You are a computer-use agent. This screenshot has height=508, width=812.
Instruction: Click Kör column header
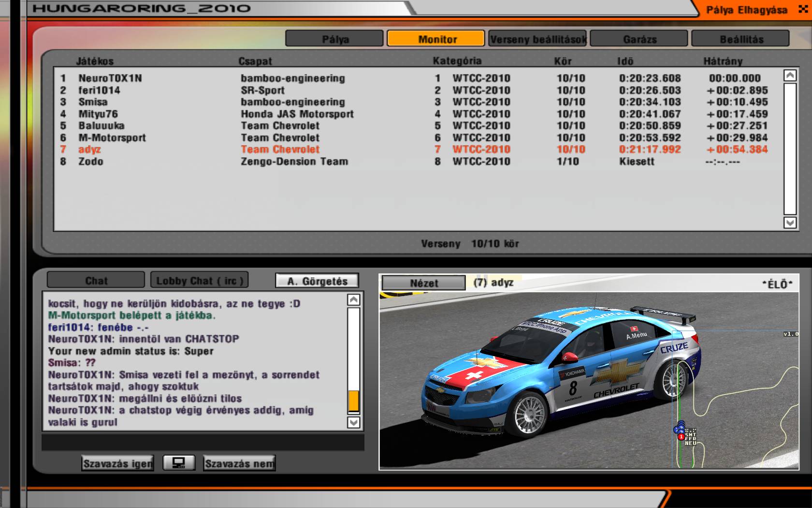[563, 61]
